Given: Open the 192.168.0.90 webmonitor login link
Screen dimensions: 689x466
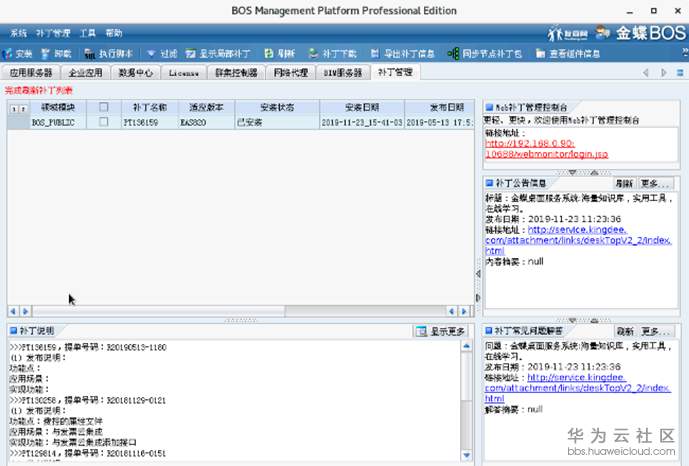Looking at the screenshot, I should pyautogui.click(x=547, y=149).
